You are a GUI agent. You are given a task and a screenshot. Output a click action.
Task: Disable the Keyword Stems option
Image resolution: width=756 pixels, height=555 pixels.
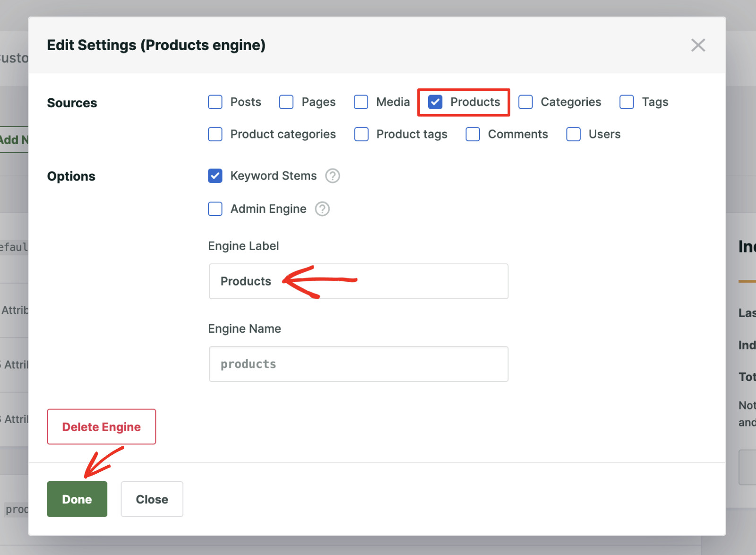tap(215, 176)
